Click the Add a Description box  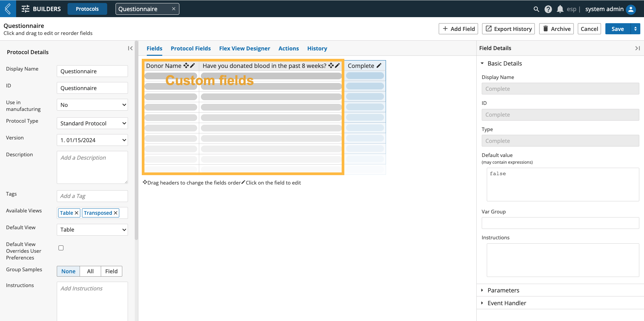[92, 167]
